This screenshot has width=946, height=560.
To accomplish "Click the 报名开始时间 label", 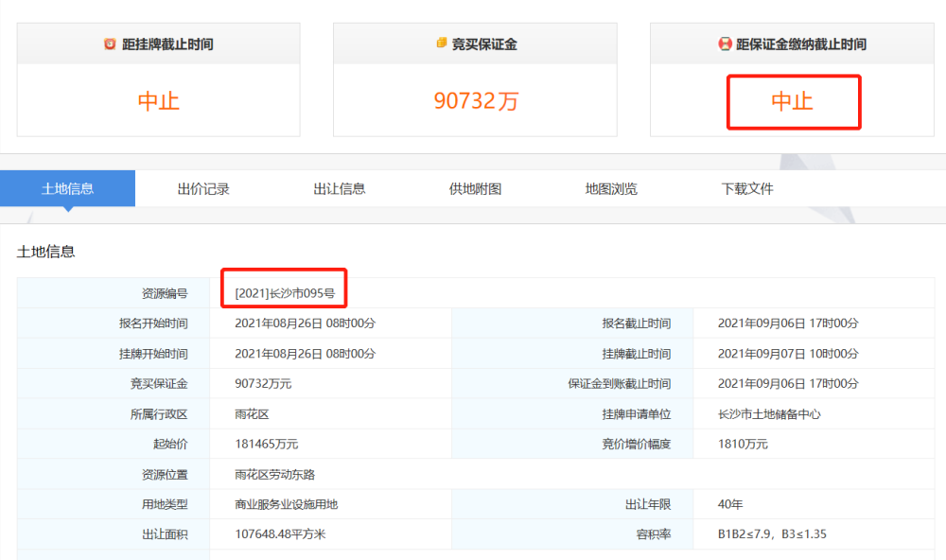I will click(153, 324).
